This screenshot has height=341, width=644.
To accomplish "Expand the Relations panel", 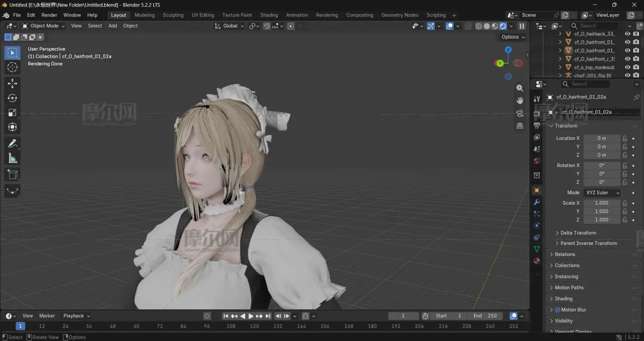I will point(565,254).
